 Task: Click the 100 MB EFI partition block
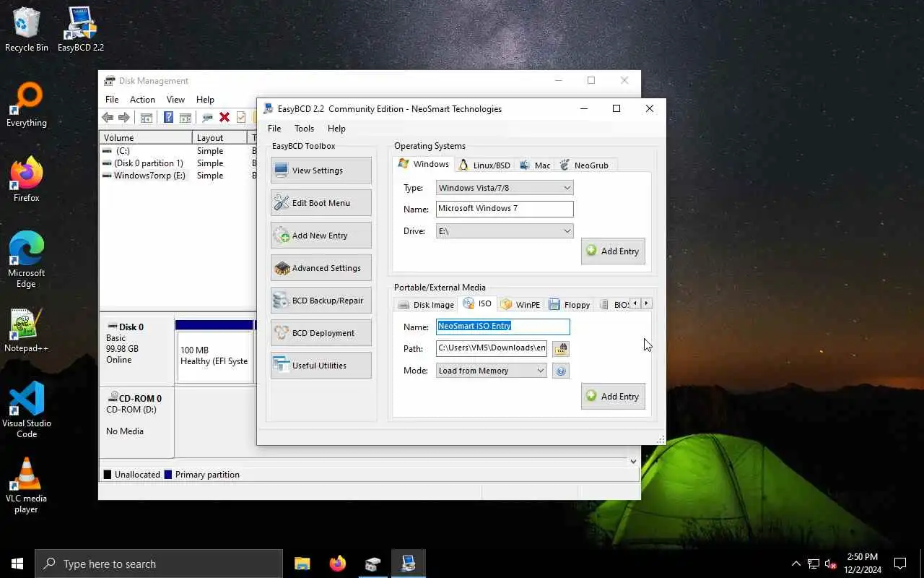click(216, 356)
